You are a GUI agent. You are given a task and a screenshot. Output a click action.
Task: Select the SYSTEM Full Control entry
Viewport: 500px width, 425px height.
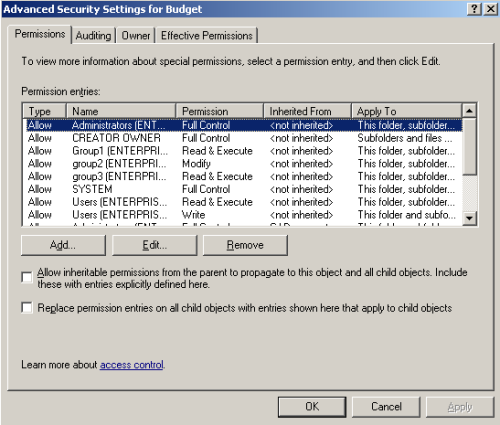pyautogui.click(x=244, y=189)
